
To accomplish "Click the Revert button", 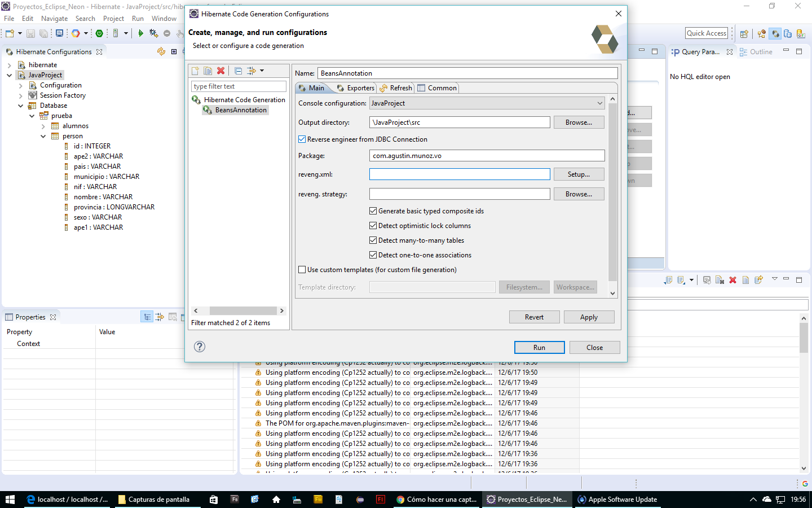I will point(534,317).
